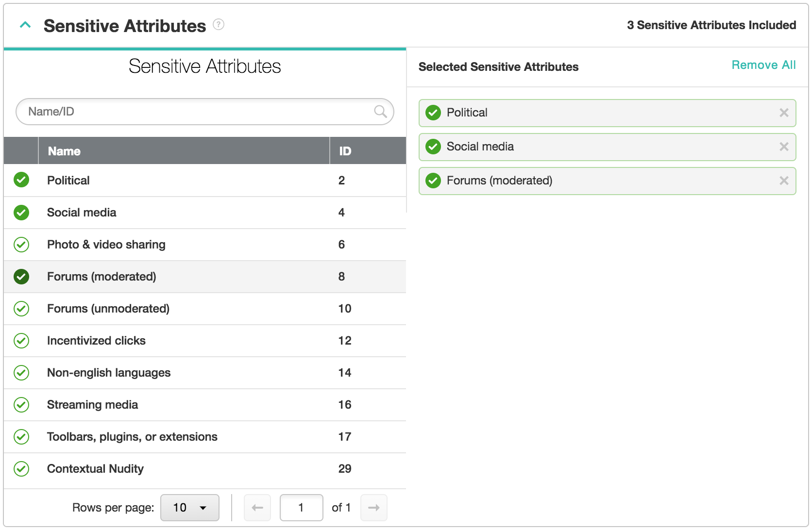This screenshot has width=812, height=530.
Task: Toggle the Photo & video sharing checkmark
Action: pos(21,245)
